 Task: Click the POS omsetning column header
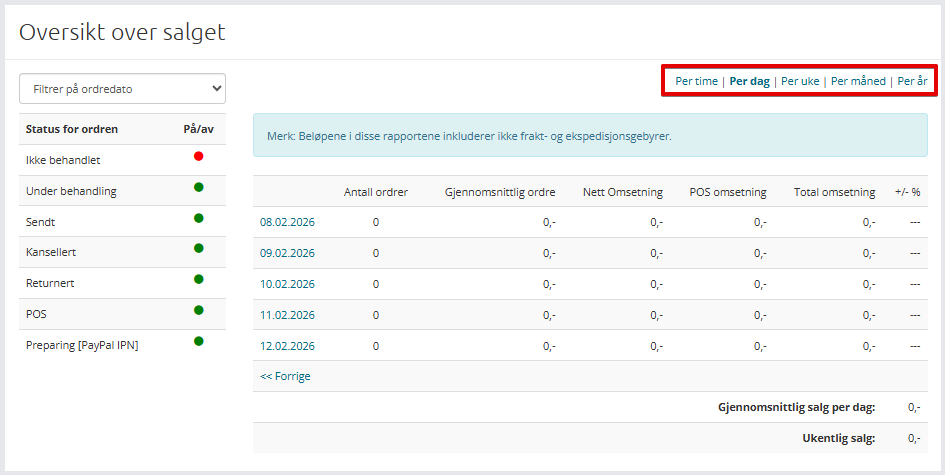728,192
